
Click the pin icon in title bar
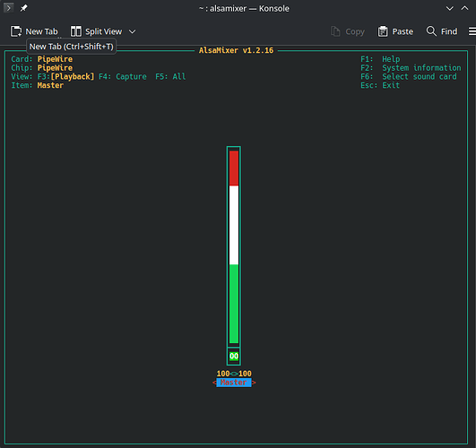point(23,8)
